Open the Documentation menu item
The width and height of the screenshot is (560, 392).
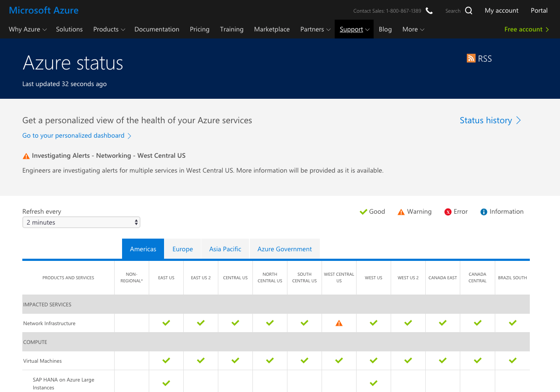157,29
